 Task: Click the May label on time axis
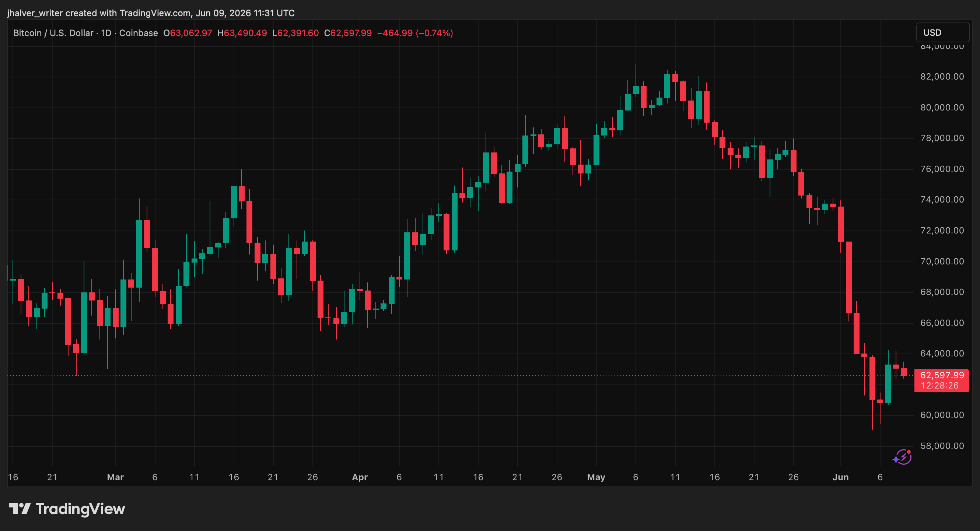(596, 477)
